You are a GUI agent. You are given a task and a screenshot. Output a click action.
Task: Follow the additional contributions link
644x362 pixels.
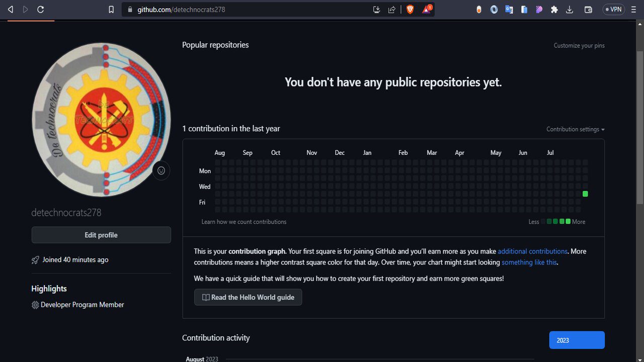pos(532,251)
